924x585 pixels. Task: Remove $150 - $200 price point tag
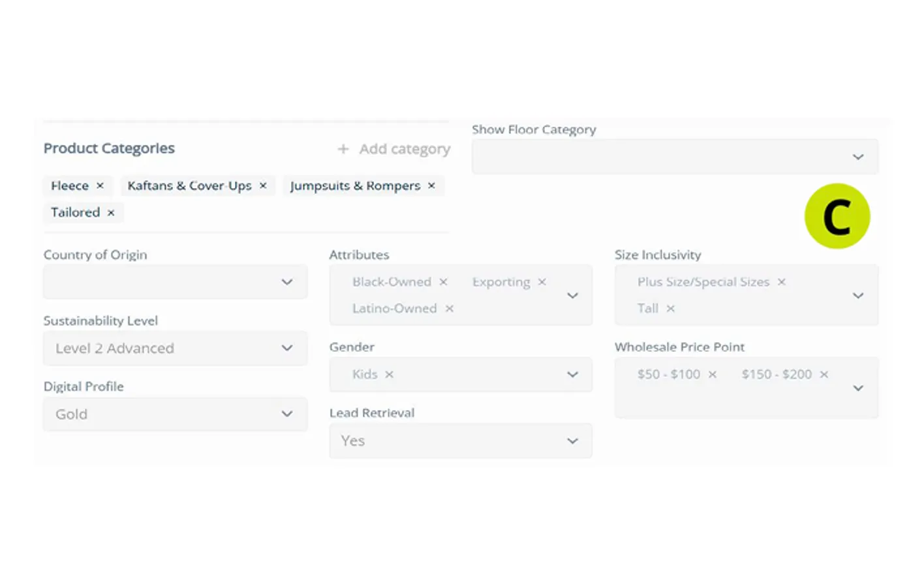pos(824,375)
